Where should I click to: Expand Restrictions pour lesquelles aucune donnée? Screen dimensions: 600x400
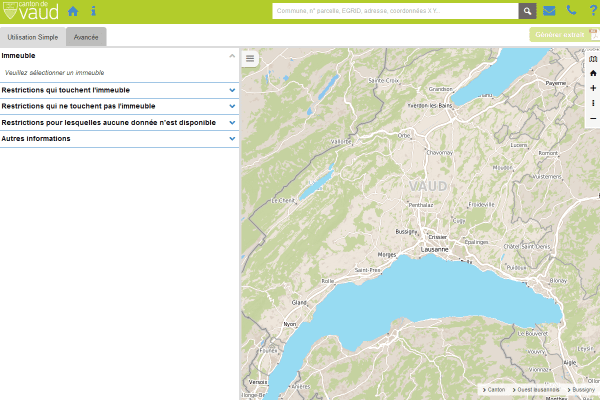pos(119,122)
